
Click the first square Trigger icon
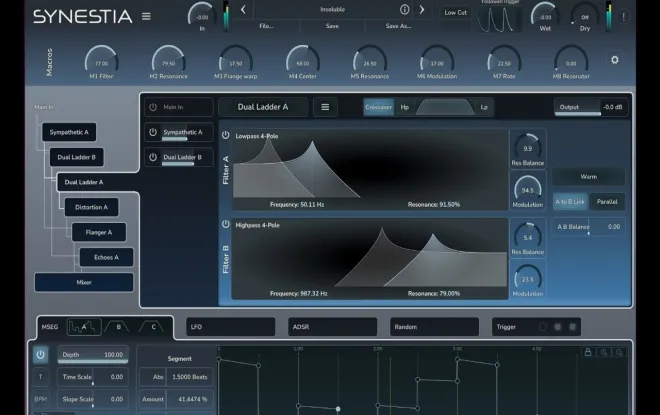pyautogui.click(x=558, y=327)
